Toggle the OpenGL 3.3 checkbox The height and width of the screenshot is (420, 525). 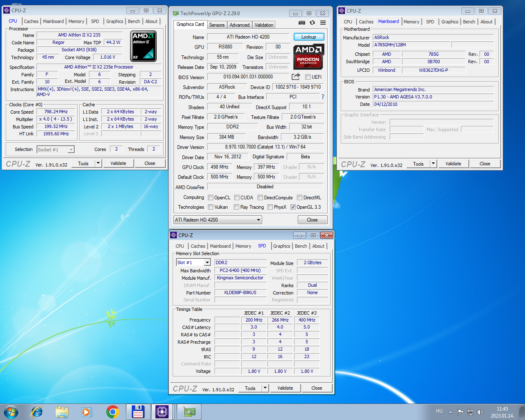pos(293,207)
